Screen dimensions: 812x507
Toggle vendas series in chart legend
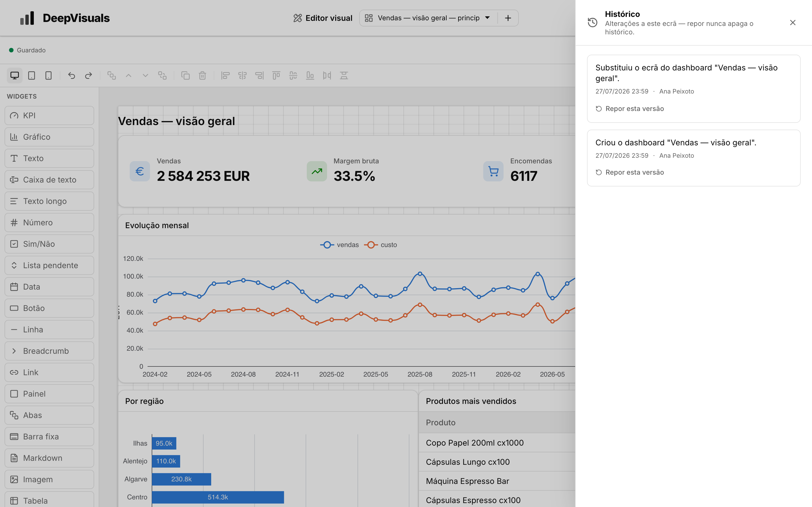tap(339, 245)
